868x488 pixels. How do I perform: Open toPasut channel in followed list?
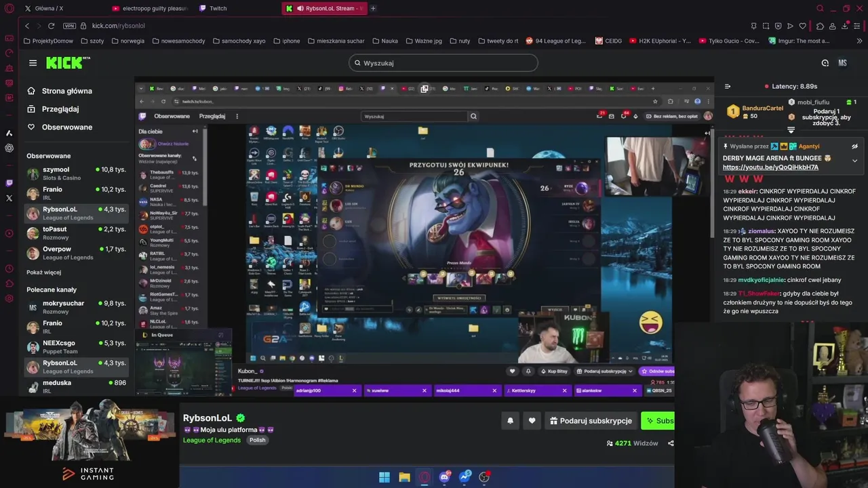click(76, 233)
